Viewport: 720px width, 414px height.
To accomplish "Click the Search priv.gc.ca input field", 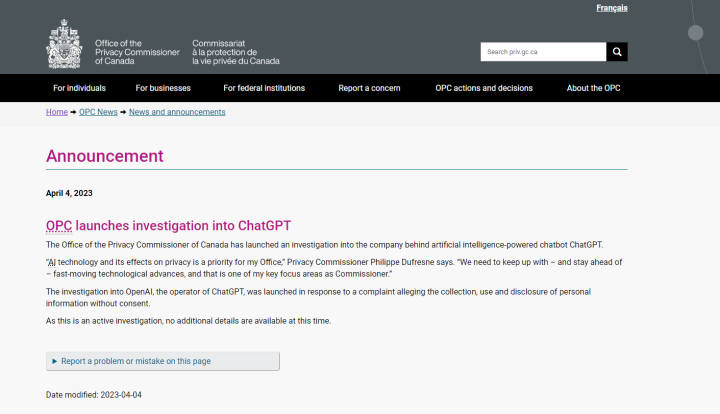I will tap(543, 52).
